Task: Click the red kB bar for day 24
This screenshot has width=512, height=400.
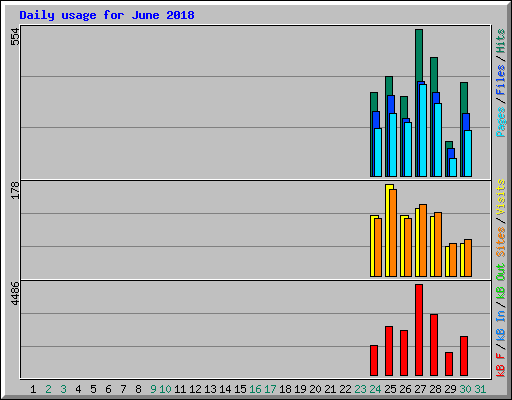Action: click(374, 360)
